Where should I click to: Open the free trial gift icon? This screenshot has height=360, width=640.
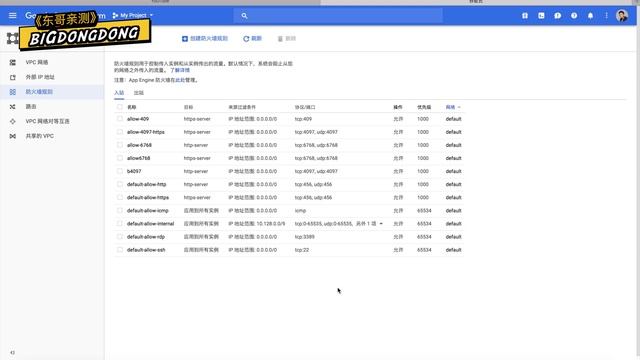525,16
